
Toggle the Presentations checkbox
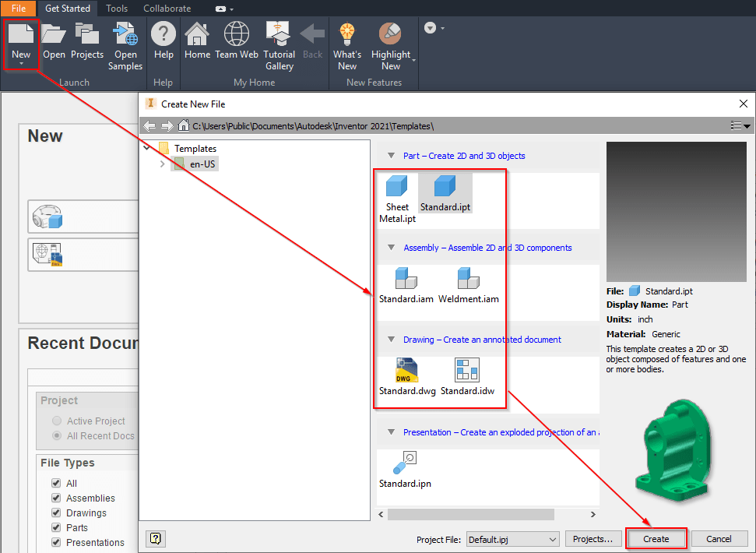(56, 542)
